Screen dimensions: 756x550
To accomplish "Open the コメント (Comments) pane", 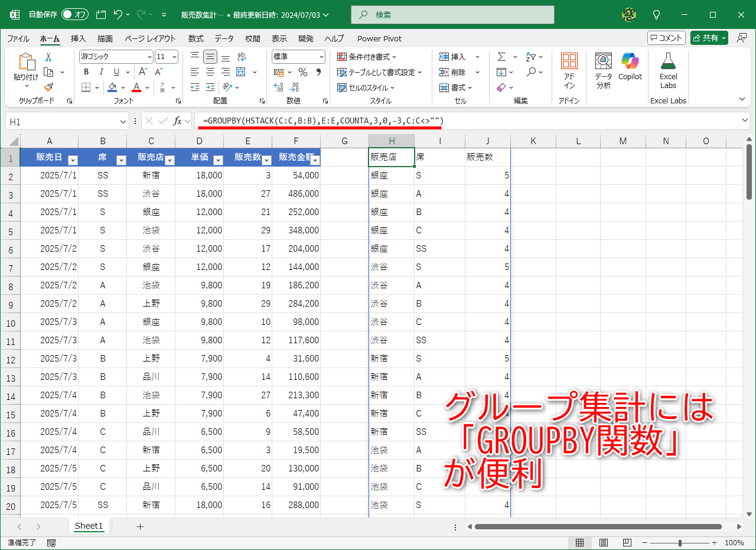I will pos(666,37).
